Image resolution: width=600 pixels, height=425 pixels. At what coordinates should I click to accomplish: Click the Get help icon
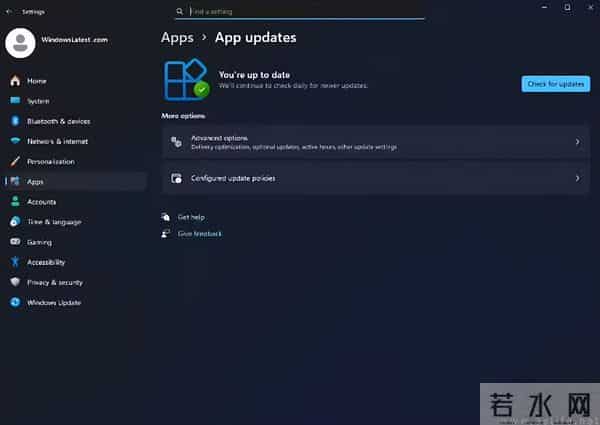tap(165, 217)
